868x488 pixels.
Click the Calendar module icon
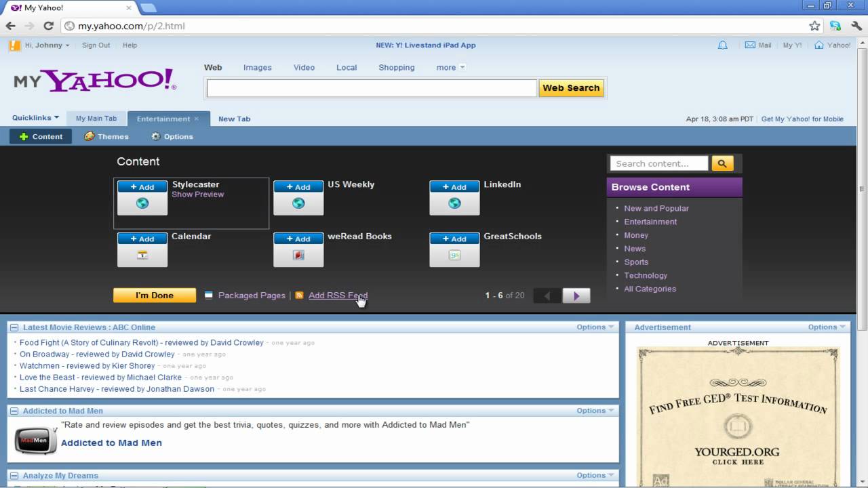[142, 256]
